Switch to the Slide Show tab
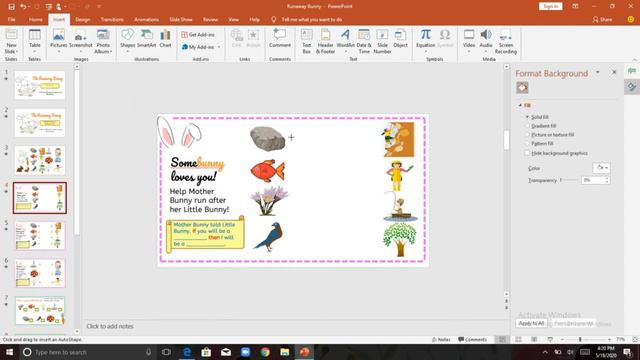This screenshot has width=640, height=360. pos(181,20)
